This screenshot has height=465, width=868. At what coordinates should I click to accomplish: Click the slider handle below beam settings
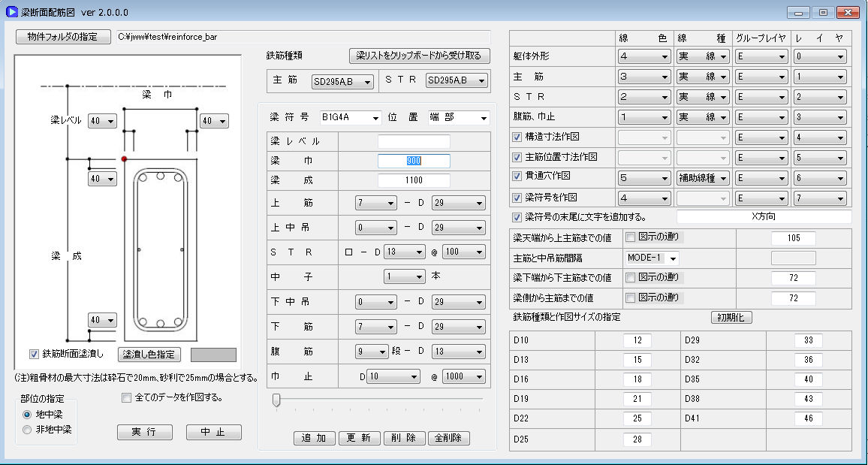pyautogui.click(x=276, y=400)
